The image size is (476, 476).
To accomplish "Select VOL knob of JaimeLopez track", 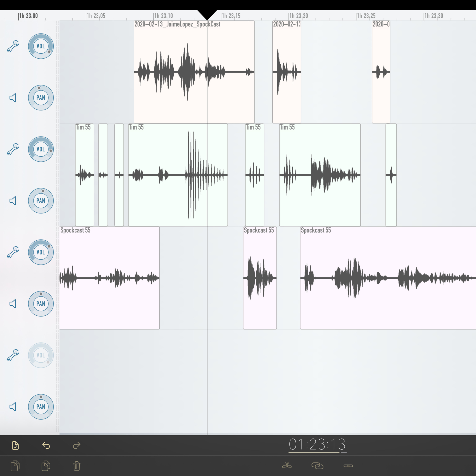I will tap(41, 46).
